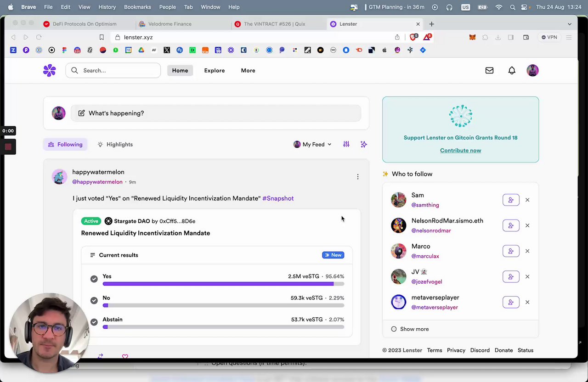This screenshot has width=588, height=382.
Task: Open the MetaMask fox extension
Action: (x=472, y=37)
